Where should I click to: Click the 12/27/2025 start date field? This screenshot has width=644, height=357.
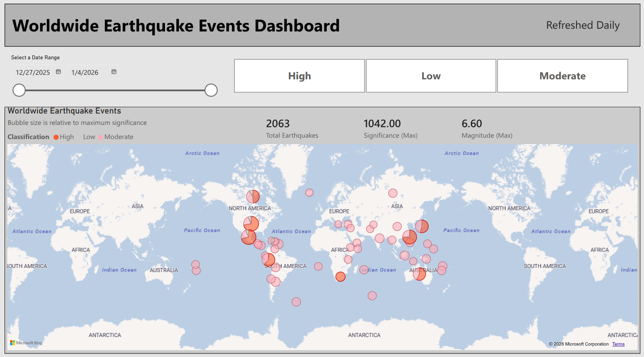coord(33,72)
